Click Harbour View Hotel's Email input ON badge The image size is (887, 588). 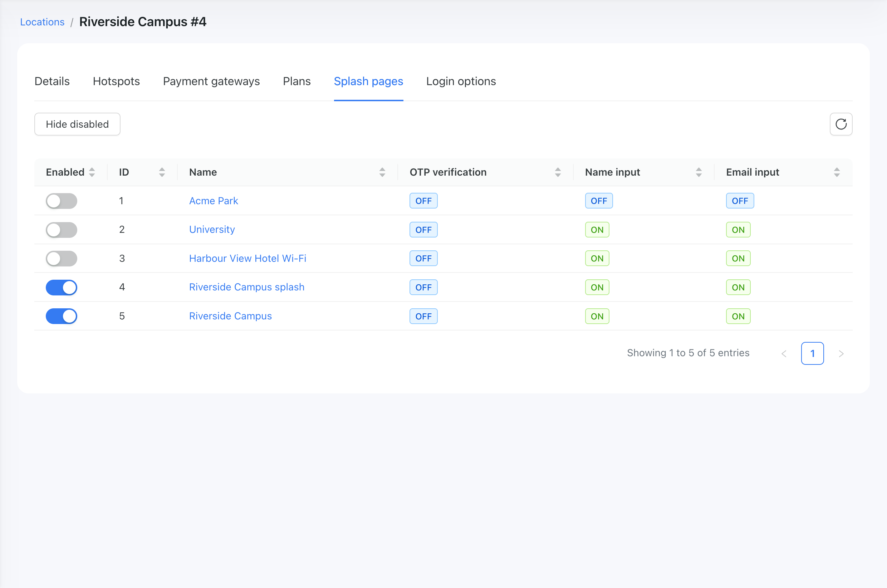coord(738,258)
